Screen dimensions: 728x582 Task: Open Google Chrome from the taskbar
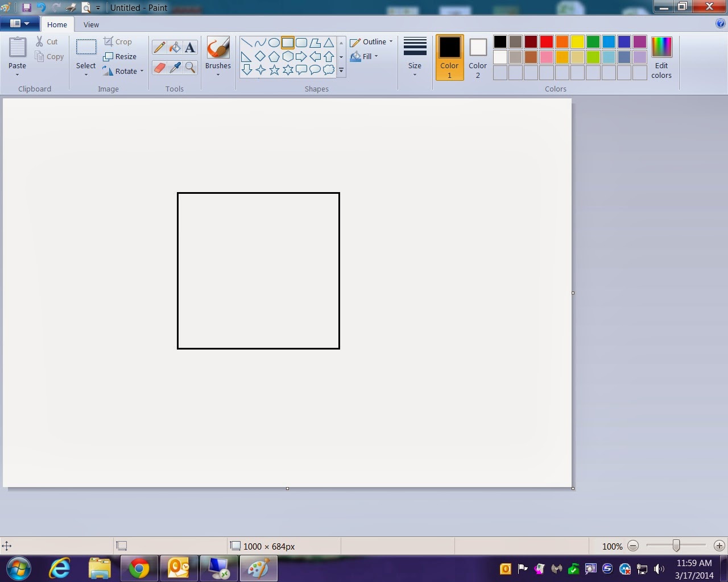(139, 568)
